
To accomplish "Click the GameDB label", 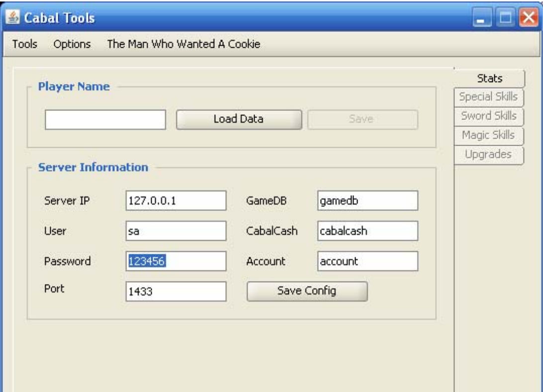I will (x=267, y=200).
